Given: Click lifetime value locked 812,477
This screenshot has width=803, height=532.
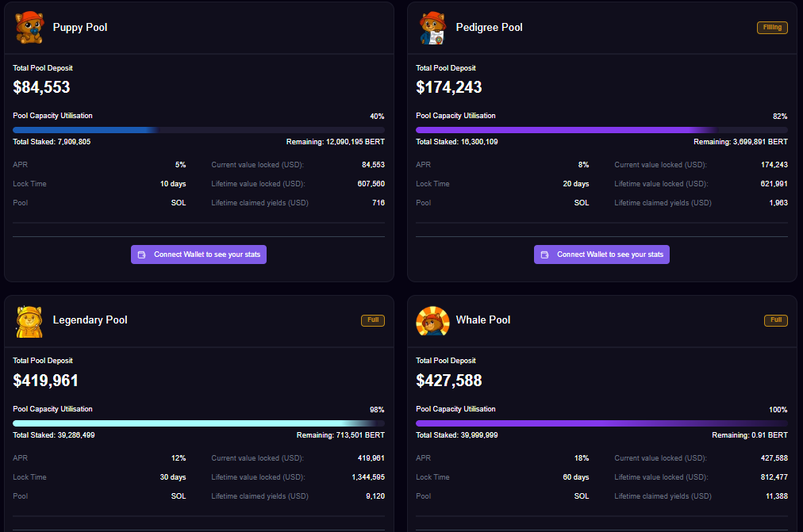Looking at the screenshot, I should [774, 477].
